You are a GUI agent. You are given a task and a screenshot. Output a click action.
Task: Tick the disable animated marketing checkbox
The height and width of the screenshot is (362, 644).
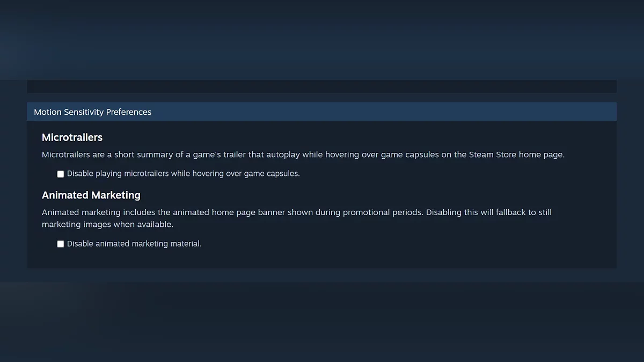click(61, 244)
